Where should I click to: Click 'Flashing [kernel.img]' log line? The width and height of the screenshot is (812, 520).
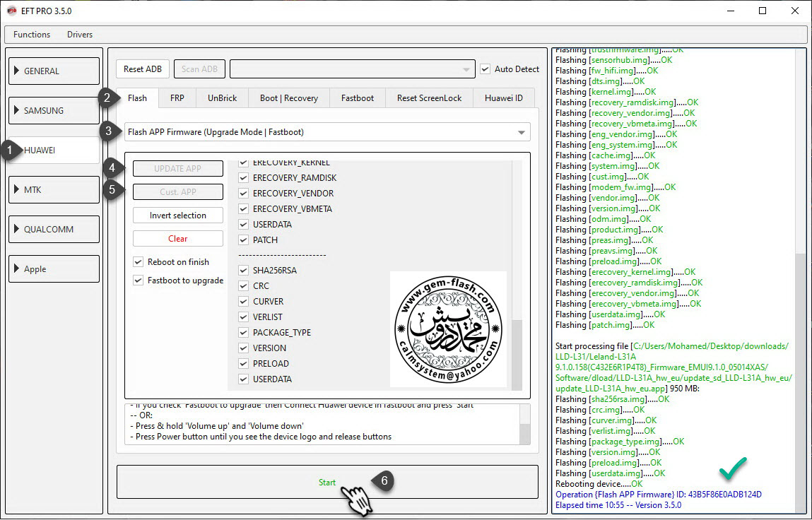point(606,92)
